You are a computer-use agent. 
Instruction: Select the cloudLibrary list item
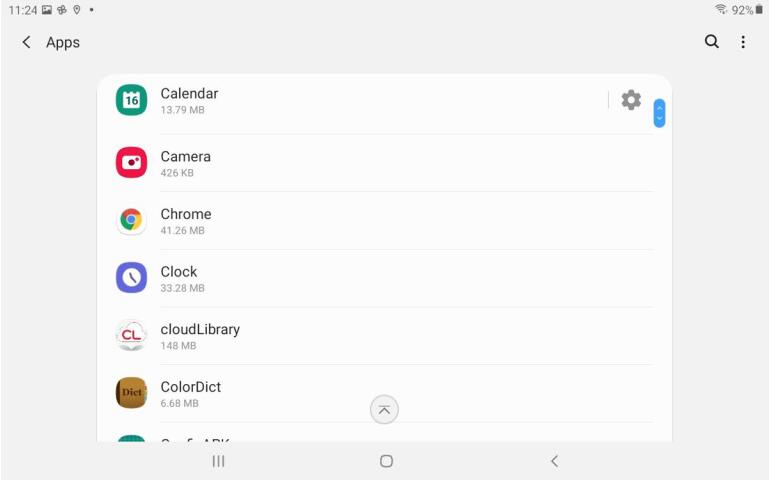click(385, 336)
